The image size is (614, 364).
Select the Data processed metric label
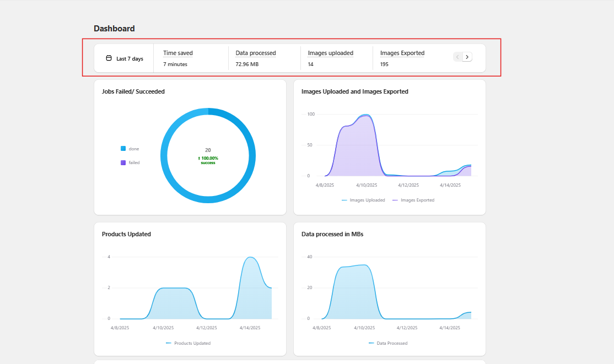[x=256, y=53]
